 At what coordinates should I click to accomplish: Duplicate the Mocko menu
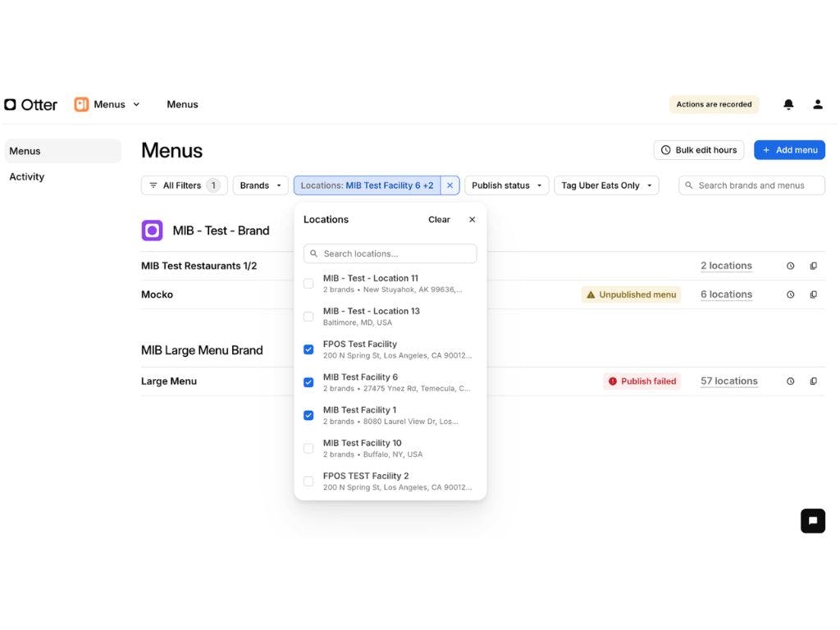click(x=813, y=294)
